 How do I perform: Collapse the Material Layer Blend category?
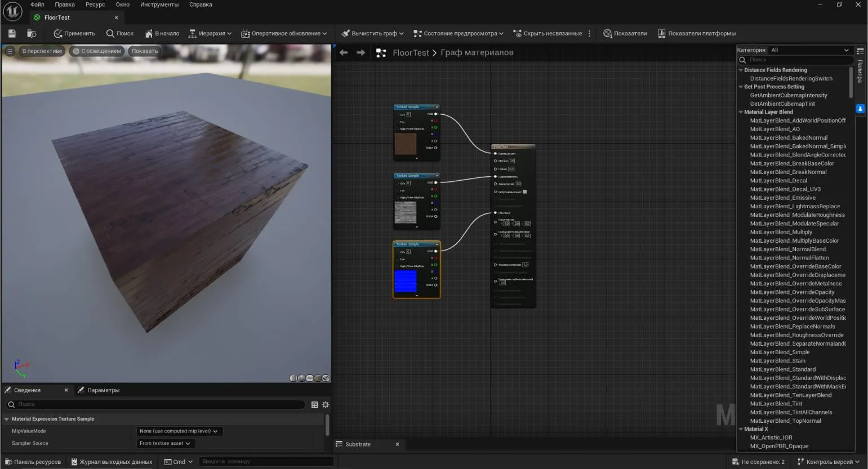point(741,113)
